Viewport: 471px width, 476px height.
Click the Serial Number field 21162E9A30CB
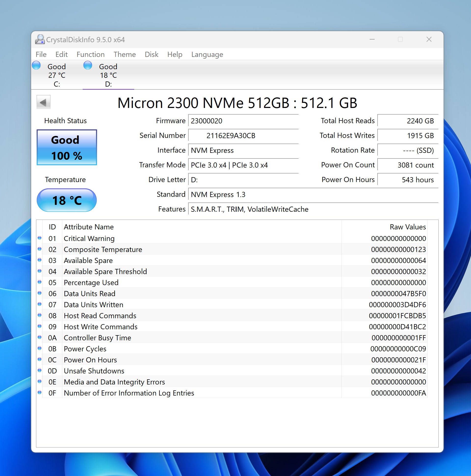tap(243, 135)
